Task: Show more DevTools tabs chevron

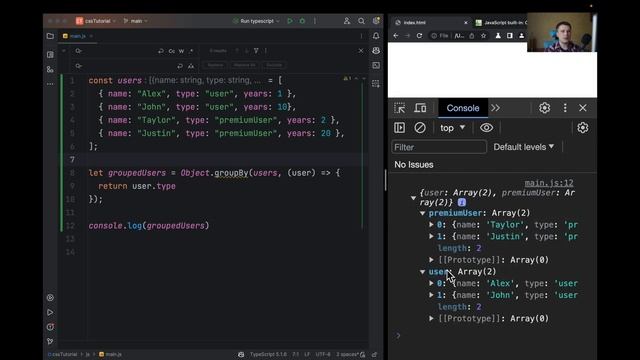Action: click(496, 108)
